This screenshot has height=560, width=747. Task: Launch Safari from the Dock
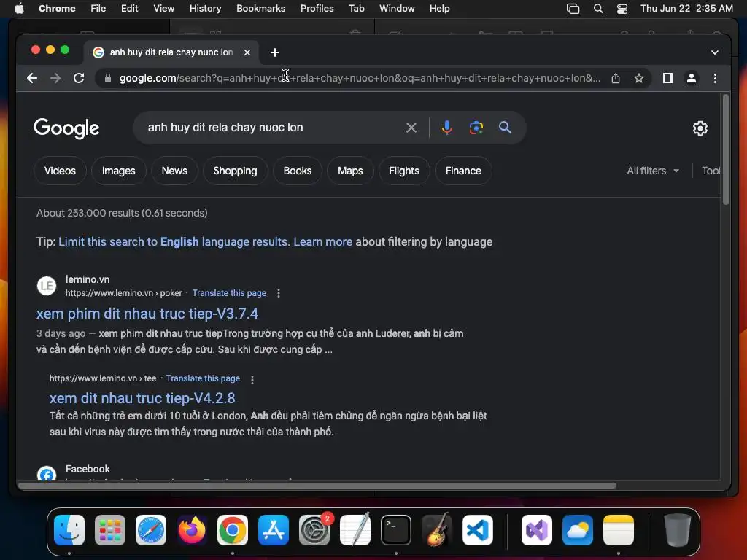(x=151, y=530)
